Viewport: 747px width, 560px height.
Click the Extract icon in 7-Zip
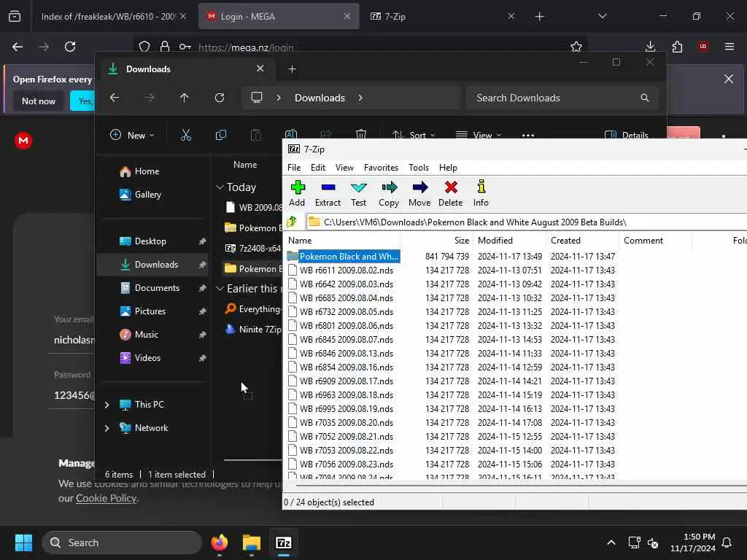tap(328, 193)
